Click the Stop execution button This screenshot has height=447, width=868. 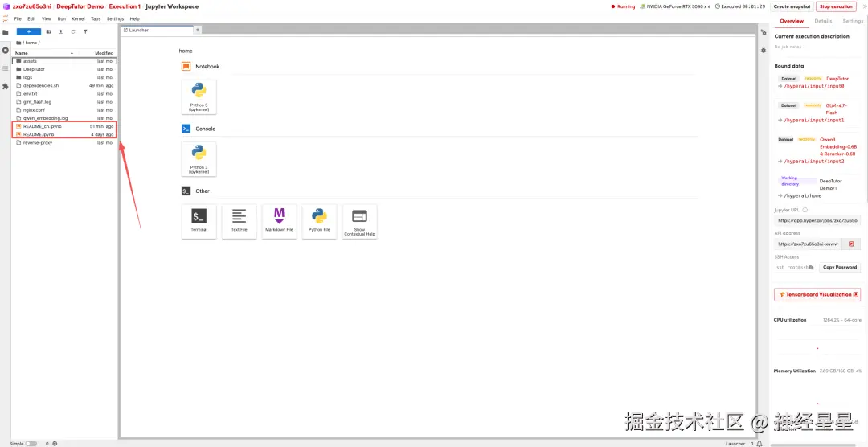pyautogui.click(x=836, y=6)
